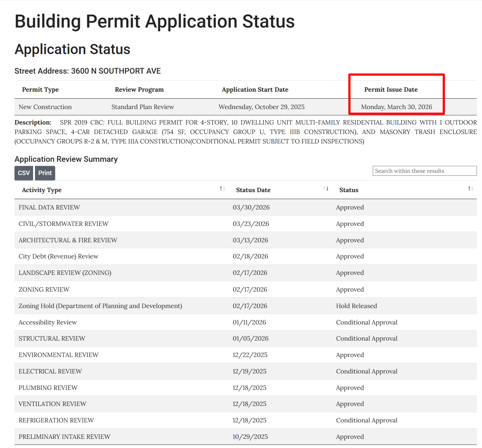Click inside the search within results field
The height and width of the screenshot is (448, 482).
coord(424,171)
